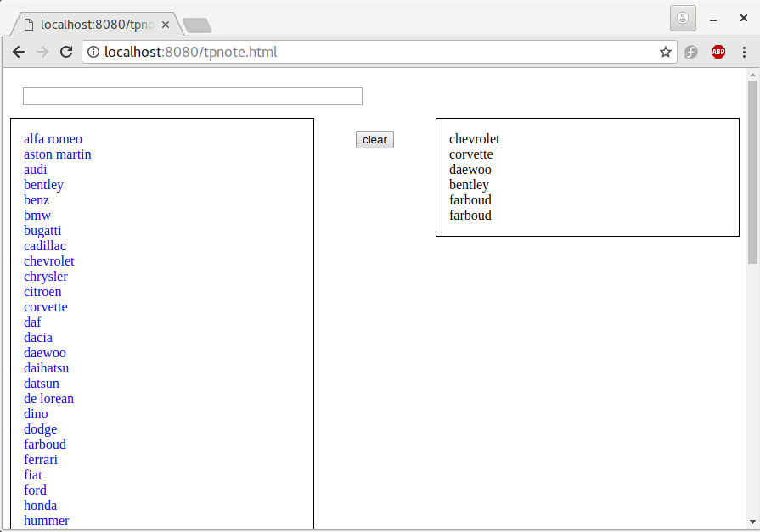Click chevrolet in the right selection box

coord(474,139)
